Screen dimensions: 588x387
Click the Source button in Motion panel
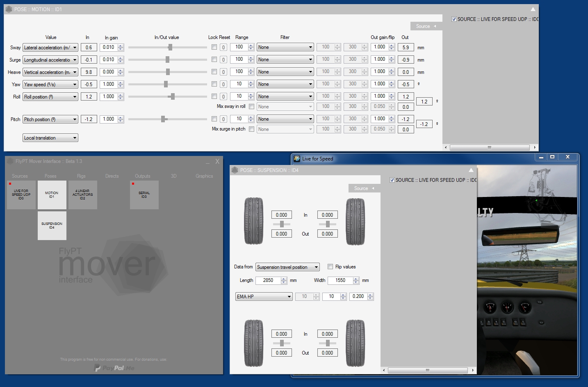click(x=426, y=26)
